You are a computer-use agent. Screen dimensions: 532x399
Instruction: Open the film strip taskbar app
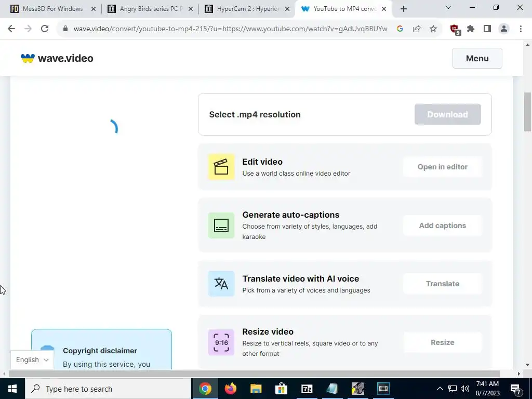tap(383, 389)
